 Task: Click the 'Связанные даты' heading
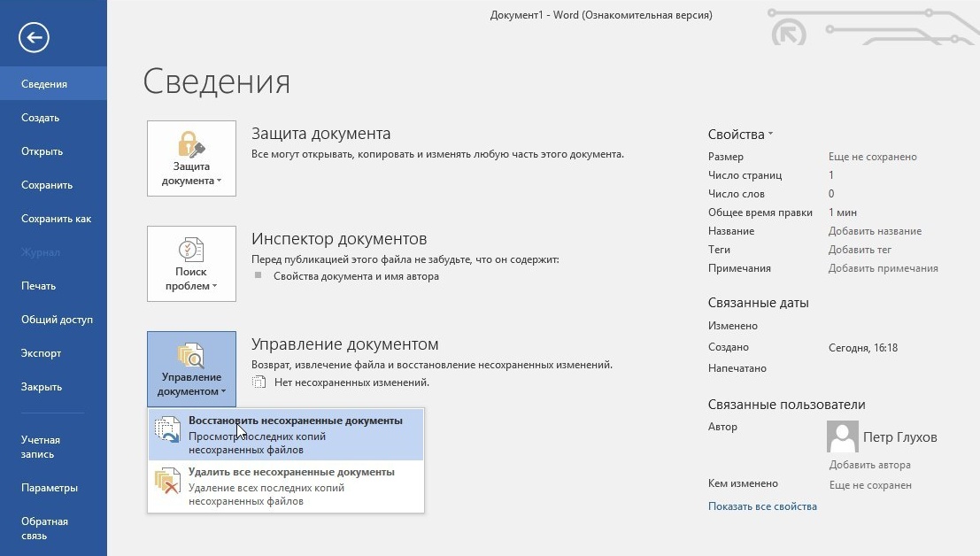pyautogui.click(x=758, y=303)
